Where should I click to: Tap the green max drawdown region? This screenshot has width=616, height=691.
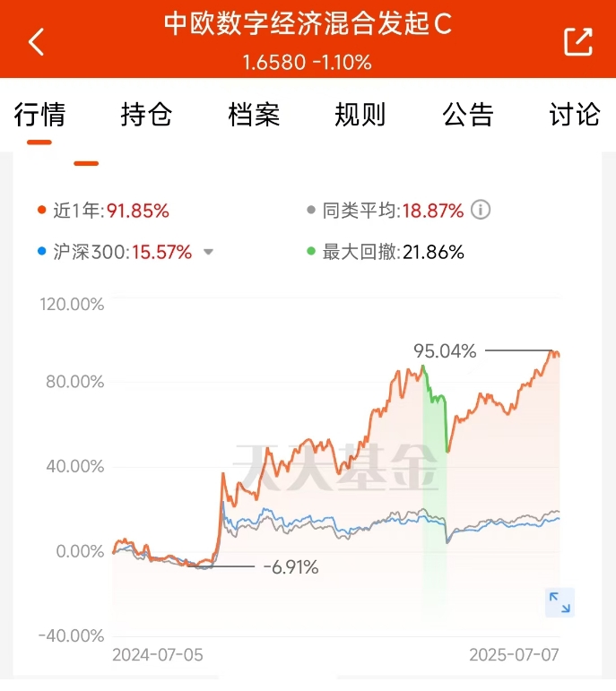click(435, 485)
